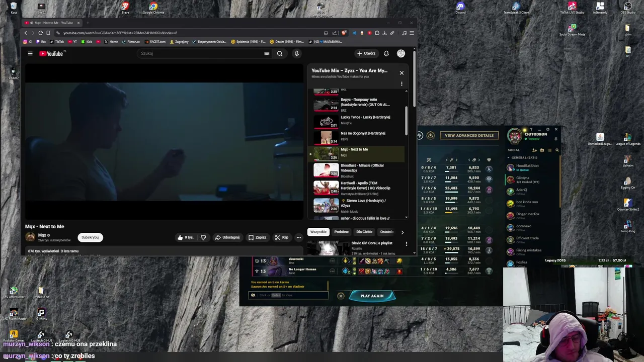Select friend Gilotyna in the League friends list
Image resolution: width=644 pixels, height=362 pixels.
point(532,179)
